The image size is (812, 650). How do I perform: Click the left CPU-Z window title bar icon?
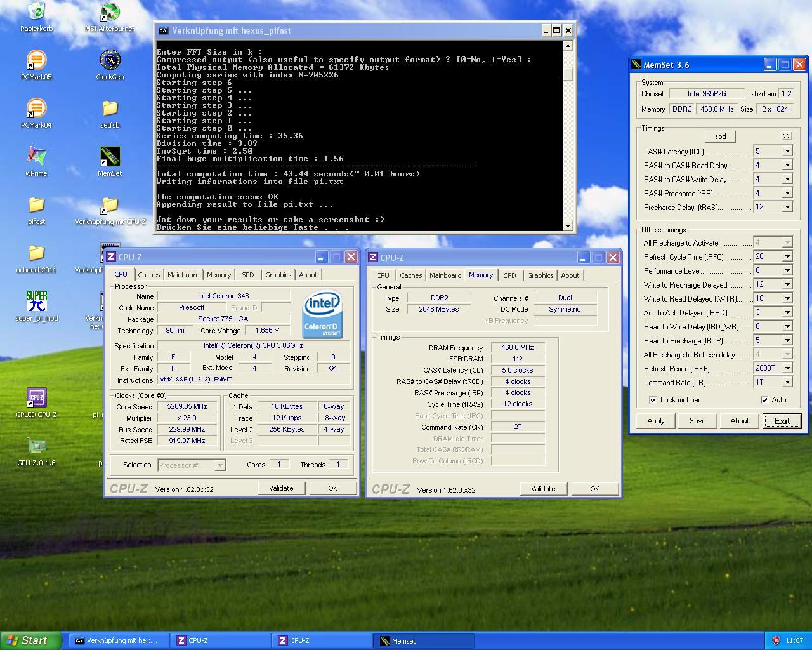click(x=111, y=256)
